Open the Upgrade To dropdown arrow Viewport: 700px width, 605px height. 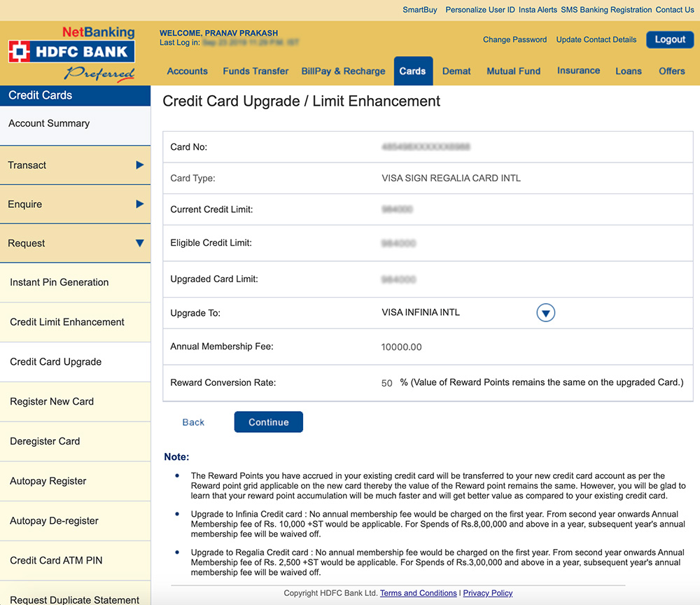click(545, 312)
